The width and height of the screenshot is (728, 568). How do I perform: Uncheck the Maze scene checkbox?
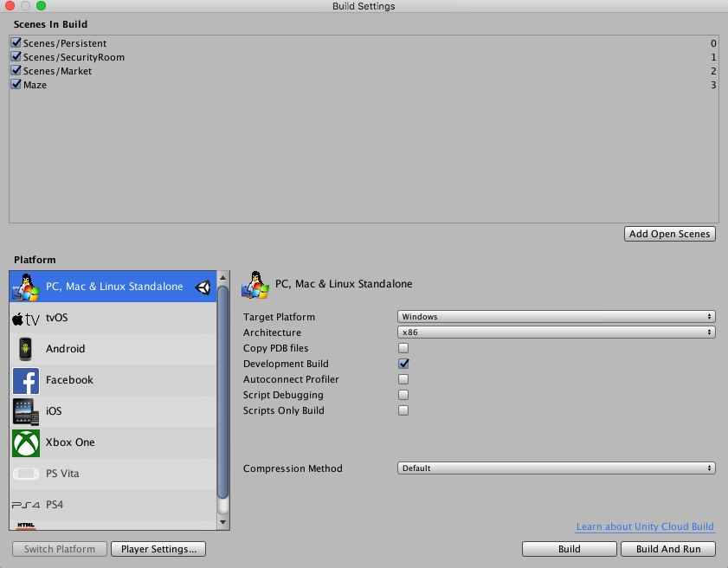point(16,85)
